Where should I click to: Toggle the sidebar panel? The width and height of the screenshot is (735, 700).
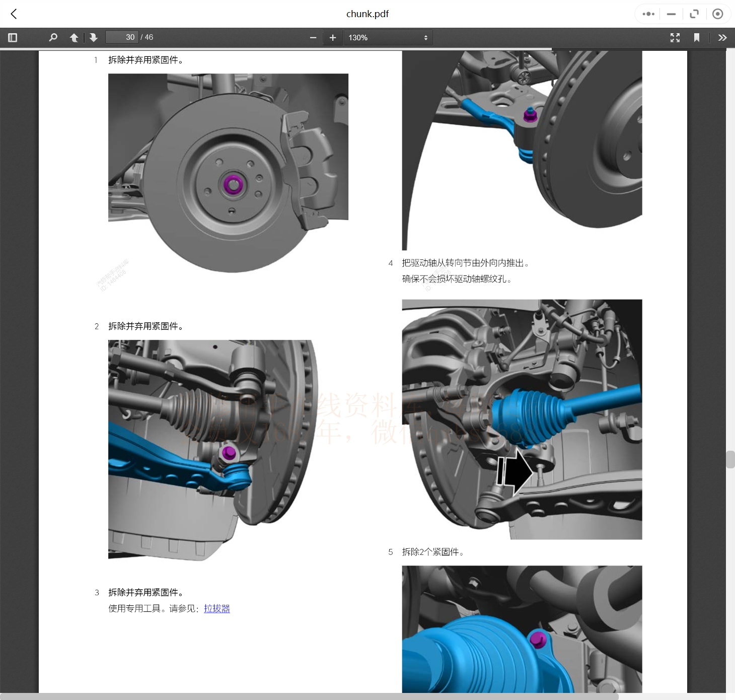click(13, 38)
